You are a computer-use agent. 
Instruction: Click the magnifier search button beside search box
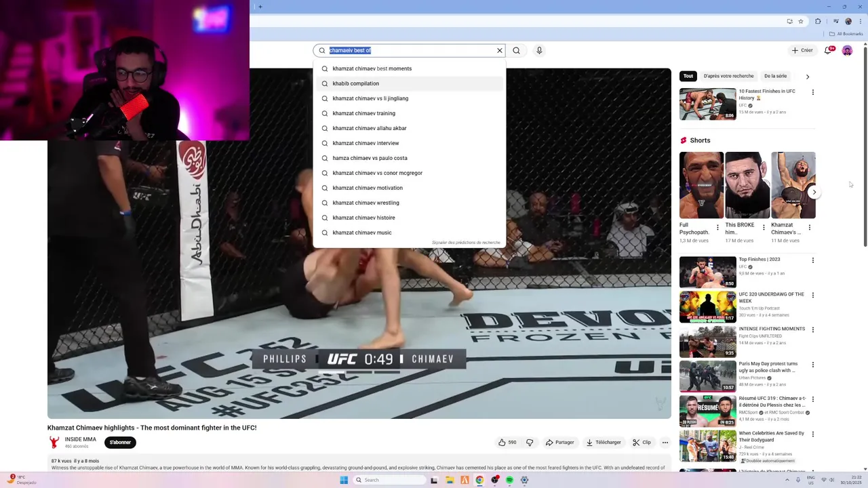[x=516, y=50]
